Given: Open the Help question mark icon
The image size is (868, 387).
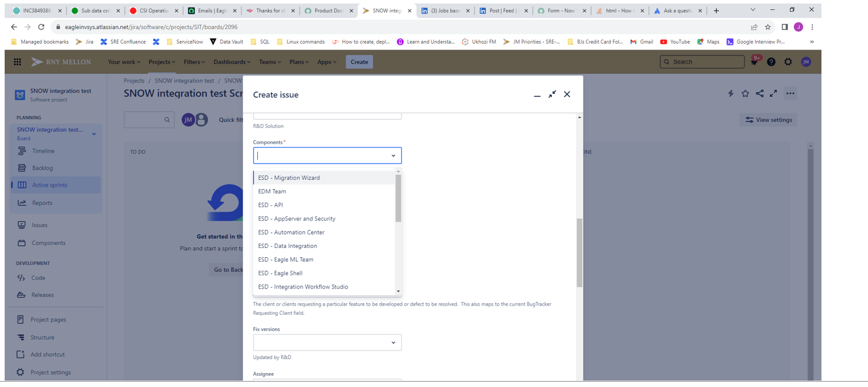Looking at the screenshot, I should pos(771,62).
